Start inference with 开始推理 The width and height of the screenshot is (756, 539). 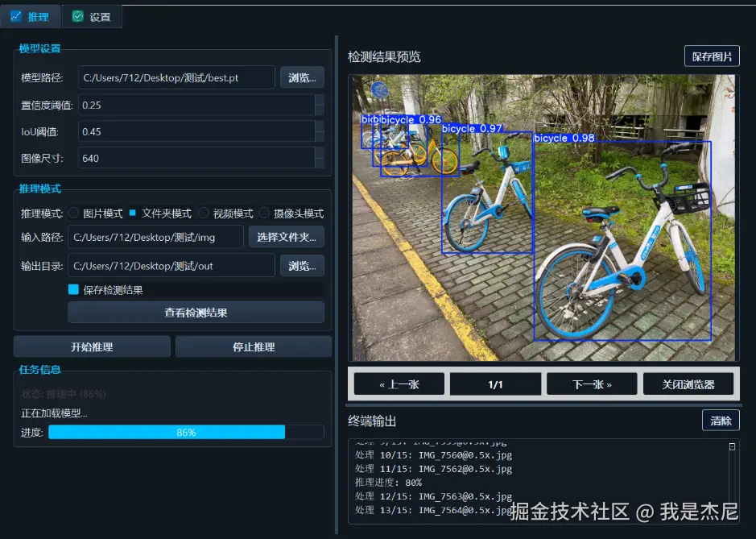91,346
